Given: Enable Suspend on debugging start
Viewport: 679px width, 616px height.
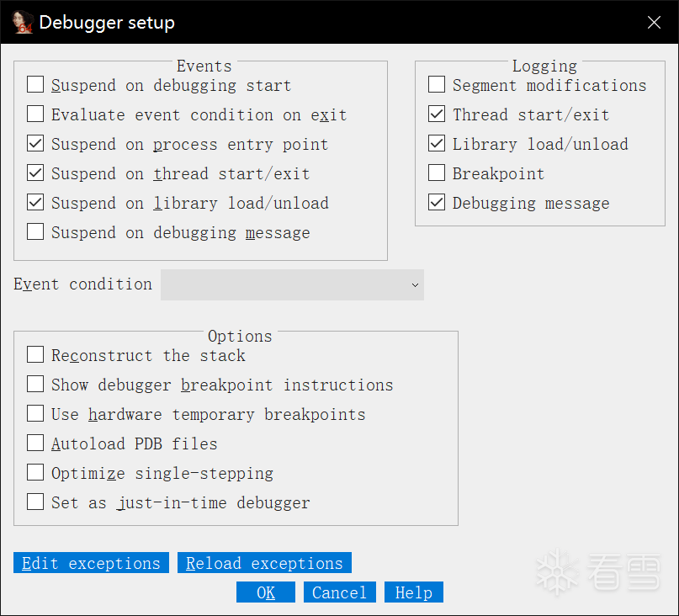Looking at the screenshot, I should click(x=35, y=84).
